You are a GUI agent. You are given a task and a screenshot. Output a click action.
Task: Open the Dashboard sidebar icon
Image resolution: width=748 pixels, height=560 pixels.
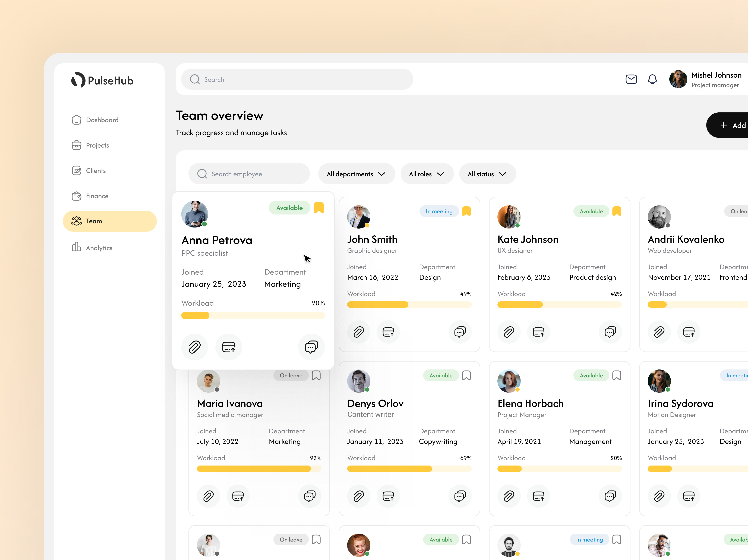(77, 120)
